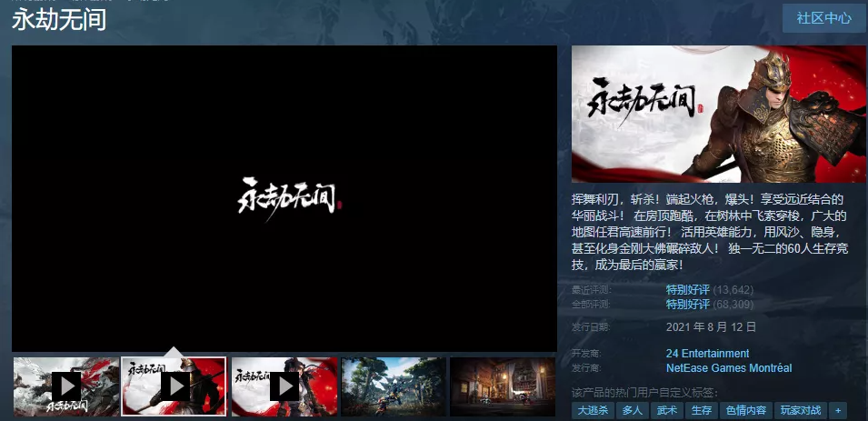Screen dimensions: 868x421
Task: Click the main video player area
Action: (x=284, y=198)
